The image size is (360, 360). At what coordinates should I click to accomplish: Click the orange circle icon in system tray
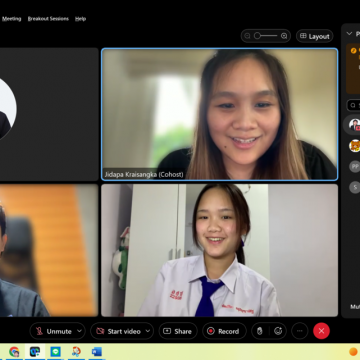coord(353,352)
